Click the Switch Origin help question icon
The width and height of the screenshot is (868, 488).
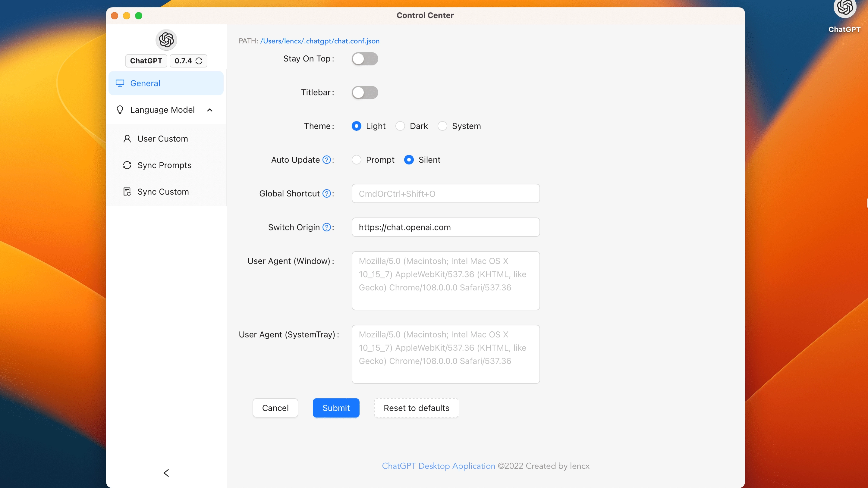[326, 227]
